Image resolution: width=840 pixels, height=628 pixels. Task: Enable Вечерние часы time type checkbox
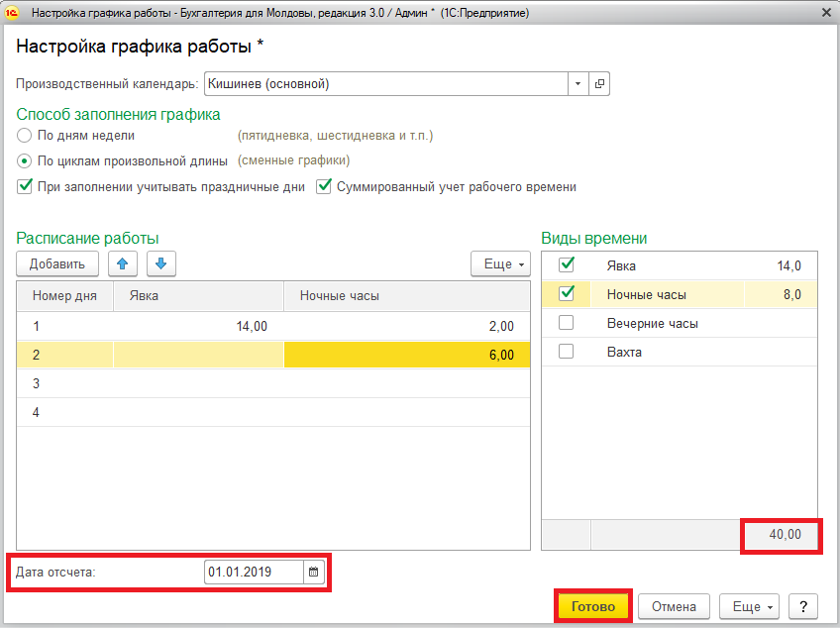[567, 323]
